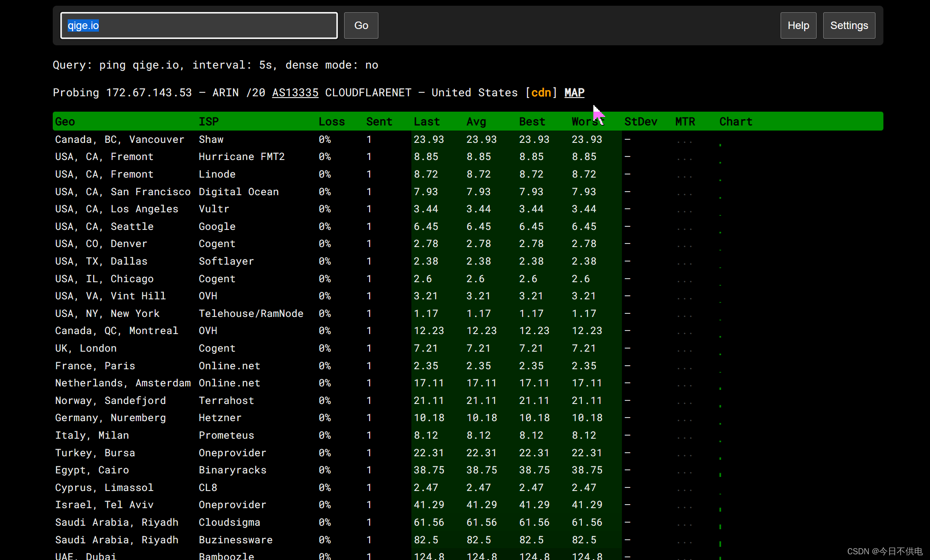Viewport: 930px width, 560px height.
Task: Open MTR dots for Vancouver Shaw row
Action: click(x=684, y=142)
